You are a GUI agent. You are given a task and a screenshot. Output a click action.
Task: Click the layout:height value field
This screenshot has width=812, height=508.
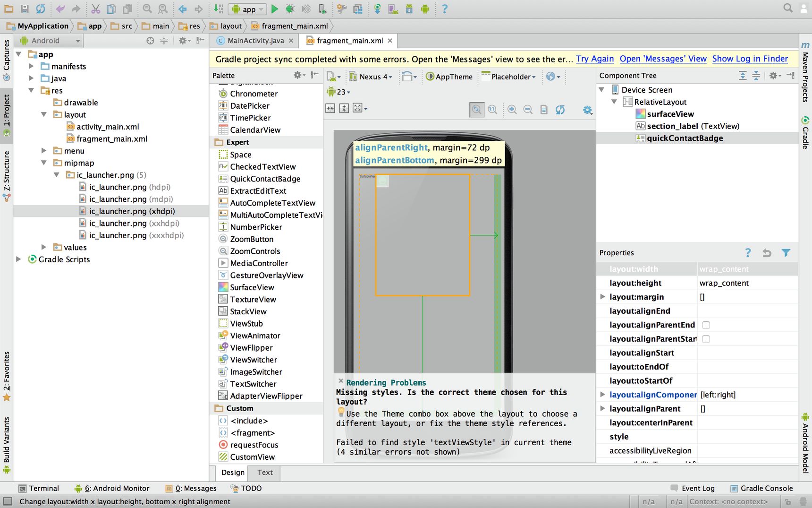[748, 283]
